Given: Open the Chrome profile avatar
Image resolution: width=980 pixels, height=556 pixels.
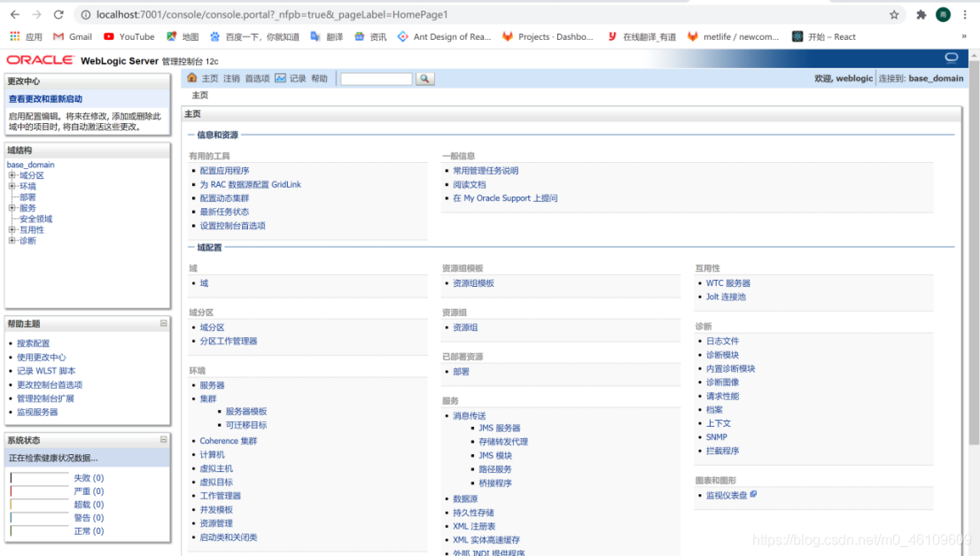Looking at the screenshot, I should pos(943,14).
